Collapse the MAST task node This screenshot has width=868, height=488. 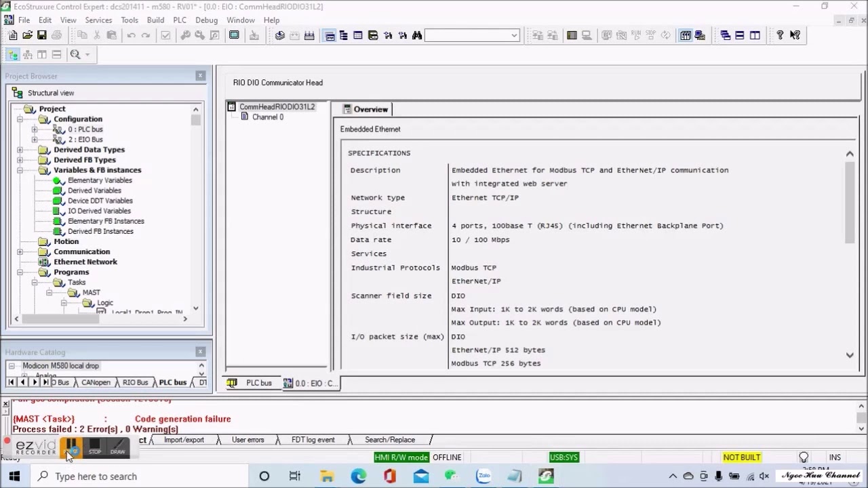50,293
